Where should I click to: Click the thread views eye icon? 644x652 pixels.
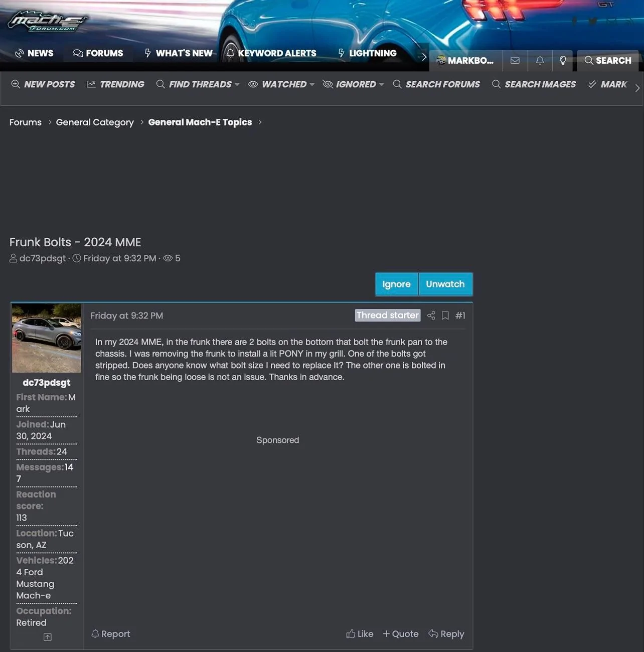coord(168,258)
